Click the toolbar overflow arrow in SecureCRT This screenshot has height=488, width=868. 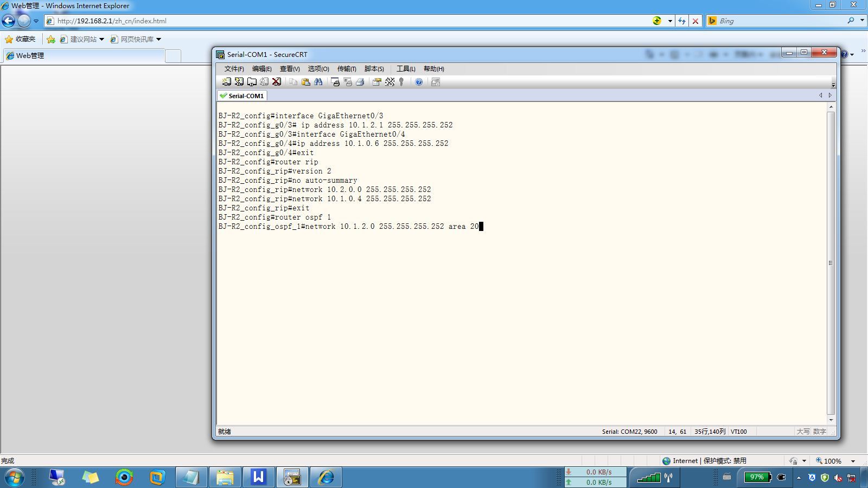click(x=833, y=85)
